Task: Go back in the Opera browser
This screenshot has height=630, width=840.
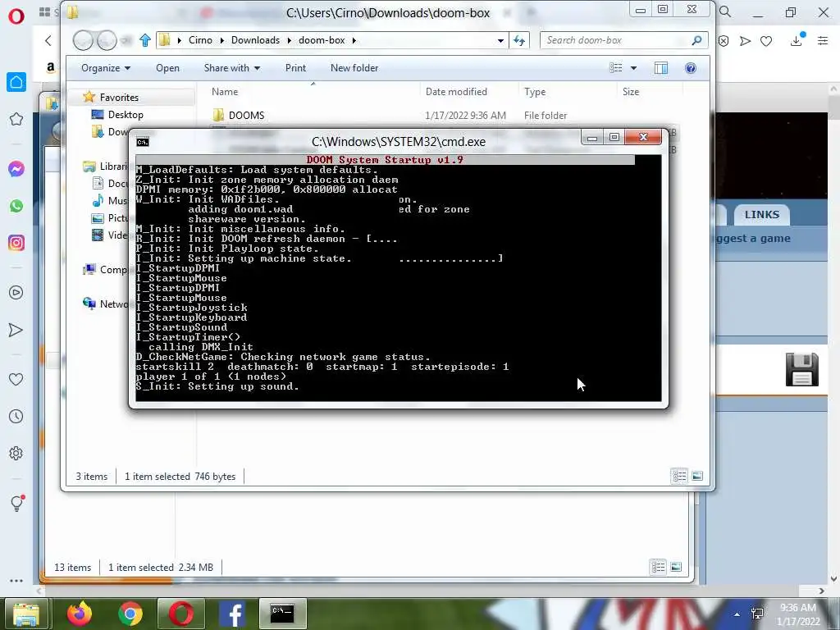Action: (48, 41)
